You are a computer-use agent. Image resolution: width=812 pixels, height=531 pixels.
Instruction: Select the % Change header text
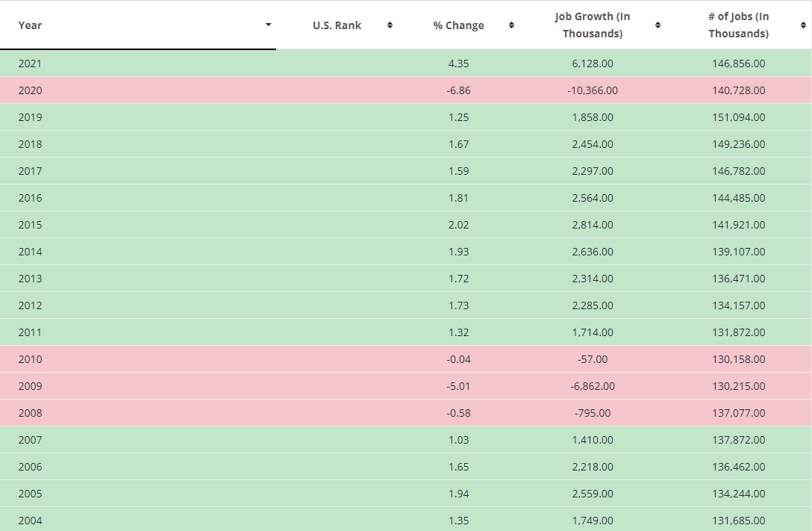coord(459,25)
